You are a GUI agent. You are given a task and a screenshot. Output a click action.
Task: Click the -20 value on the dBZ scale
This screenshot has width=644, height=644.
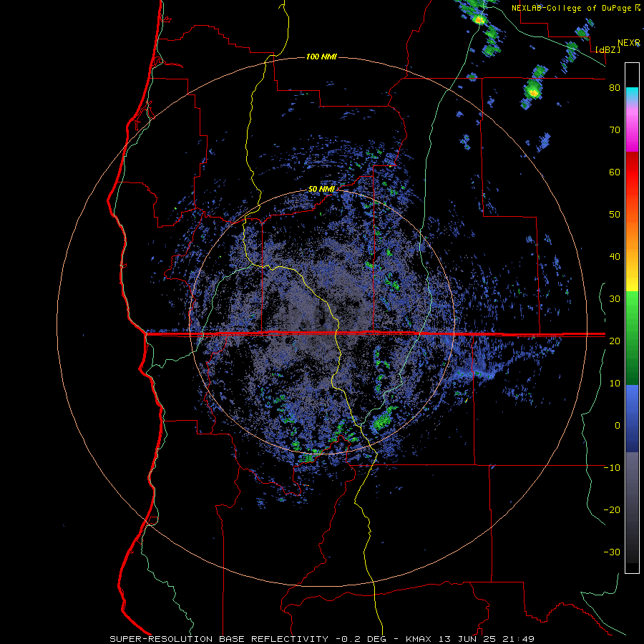point(612,510)
